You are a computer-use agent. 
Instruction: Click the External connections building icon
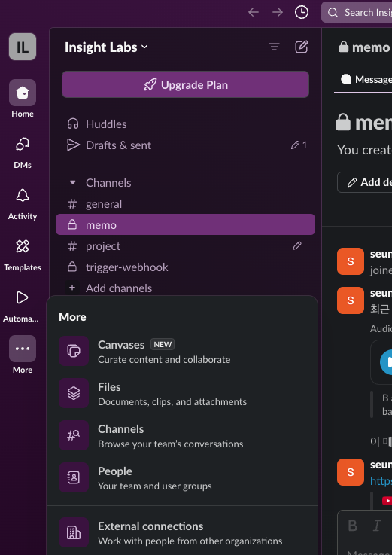74,532
